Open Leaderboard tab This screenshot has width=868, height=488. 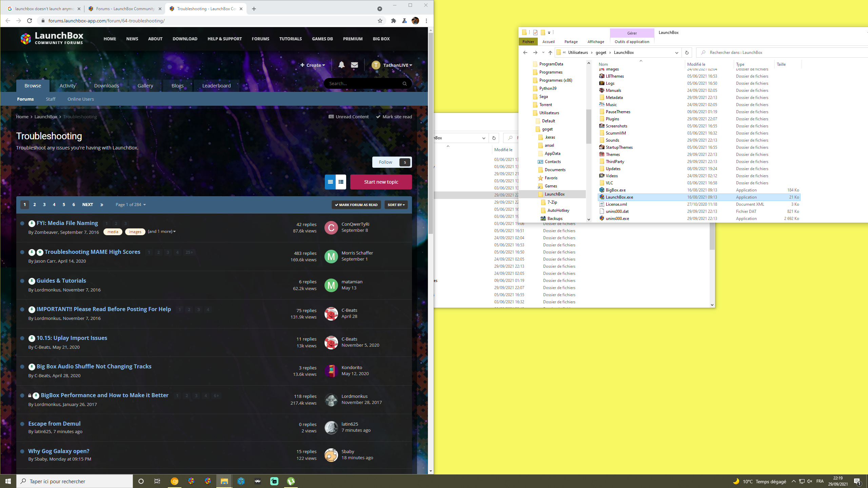tap(216, 86)
